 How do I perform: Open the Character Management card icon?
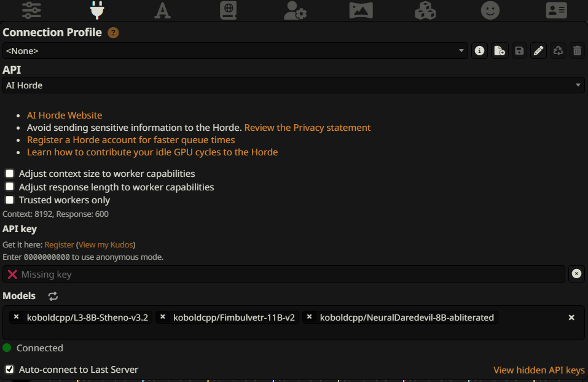pyautogui.click(x=557, y=10)
